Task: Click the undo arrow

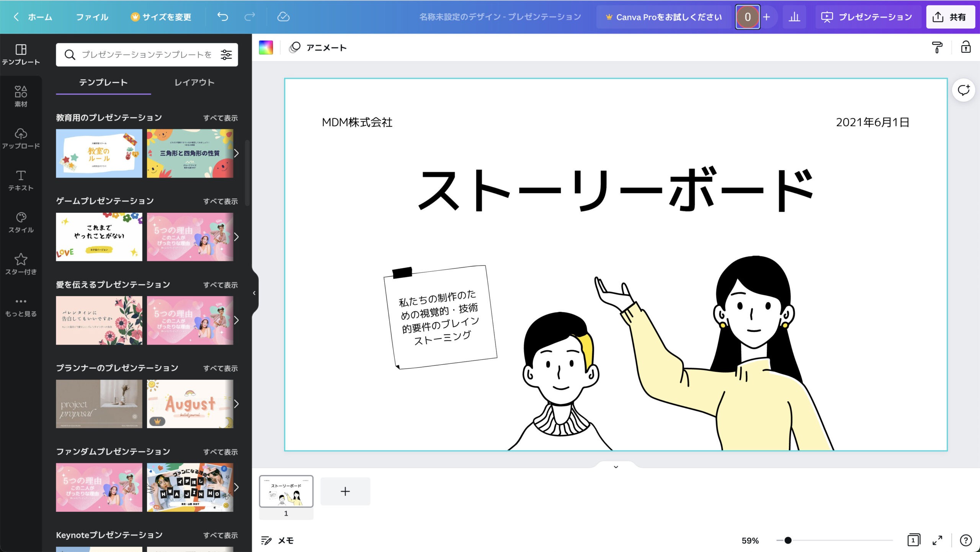Action: point(222,17)
